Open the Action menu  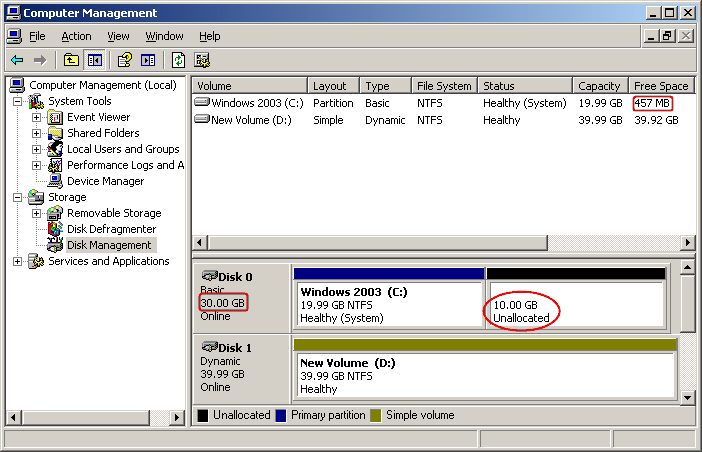(77, 36)
